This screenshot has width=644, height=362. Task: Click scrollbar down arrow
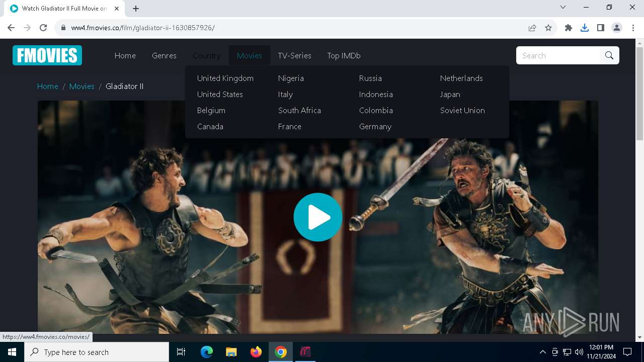(639, 337)
